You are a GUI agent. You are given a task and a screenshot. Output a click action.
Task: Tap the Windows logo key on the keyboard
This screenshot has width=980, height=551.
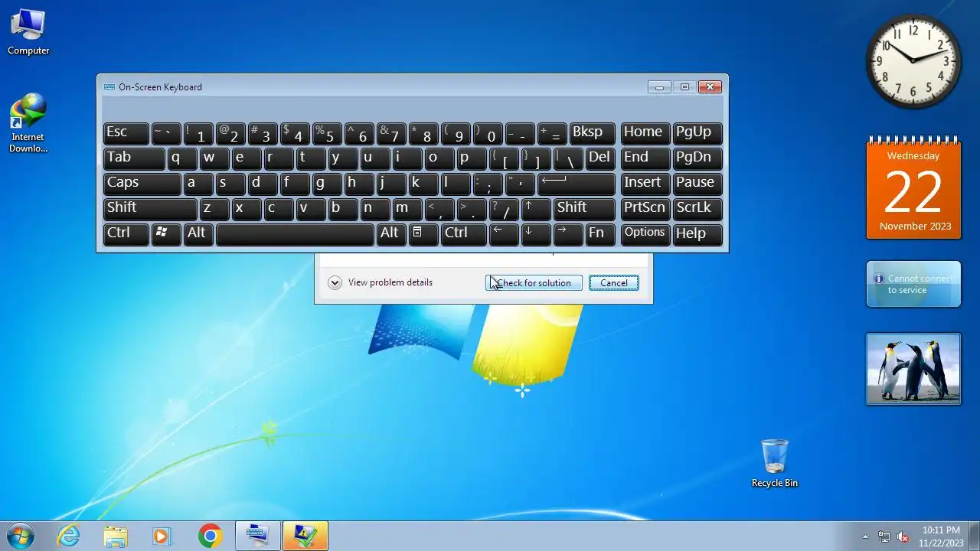point(166,233)
